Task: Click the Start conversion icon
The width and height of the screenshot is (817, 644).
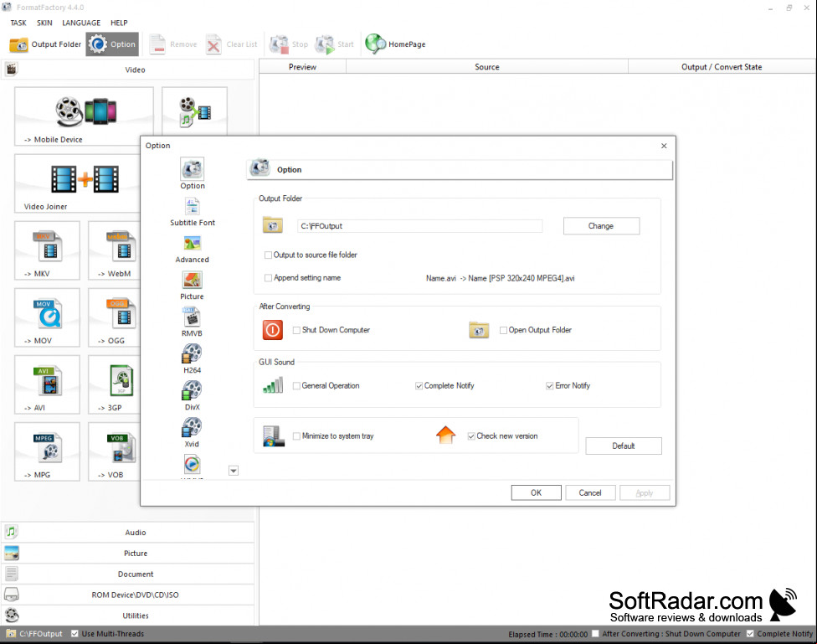Action: click(x=326, y=44)
